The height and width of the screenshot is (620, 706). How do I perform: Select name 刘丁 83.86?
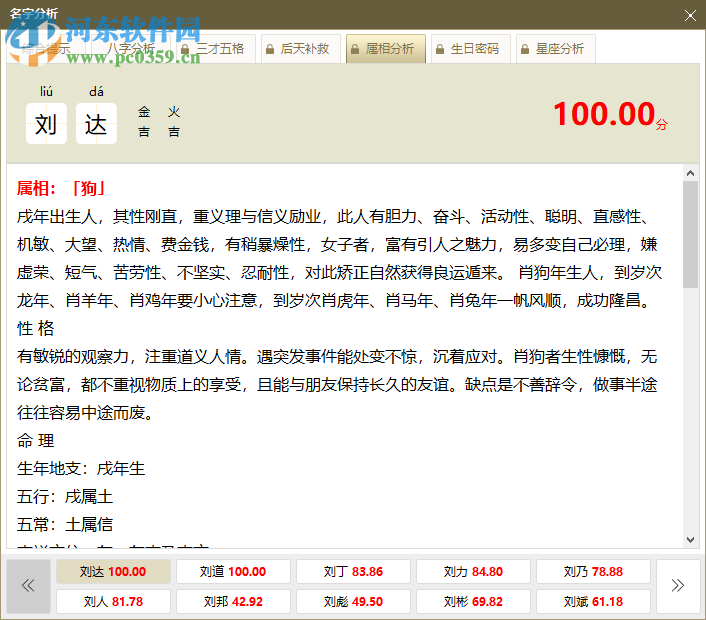pos(353,571)
